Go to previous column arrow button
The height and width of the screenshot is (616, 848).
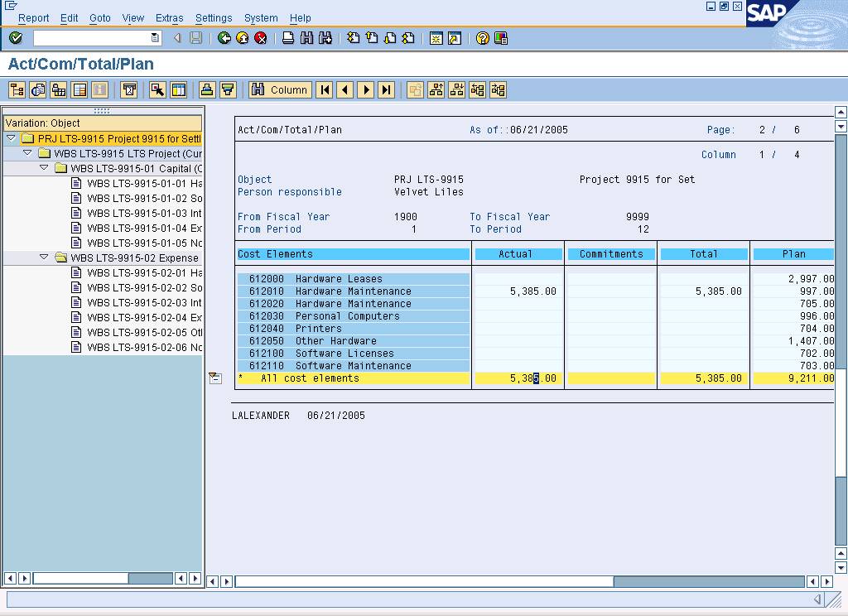pyautogui.click(x=345, y=89)
